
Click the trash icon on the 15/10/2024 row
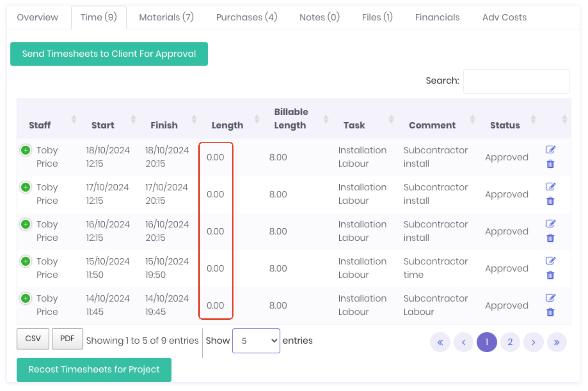tap(550, 275)
